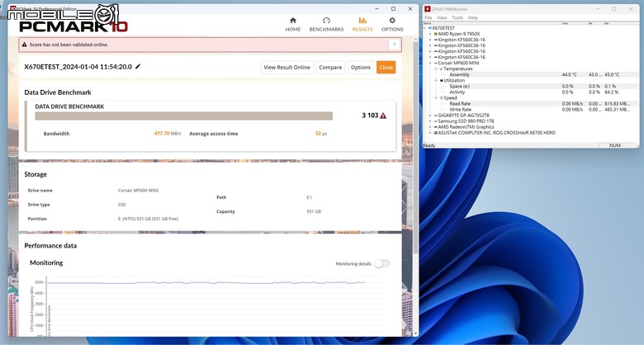Collapse the Temperatures branch
This screenshot has height=345, width=644.
point(437,69)
